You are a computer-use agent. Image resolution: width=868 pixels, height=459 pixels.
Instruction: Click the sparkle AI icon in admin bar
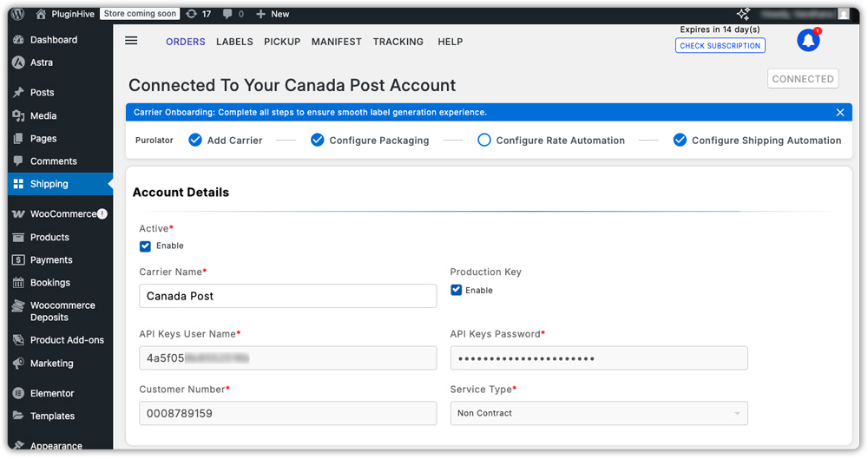[x=743, y=14]
